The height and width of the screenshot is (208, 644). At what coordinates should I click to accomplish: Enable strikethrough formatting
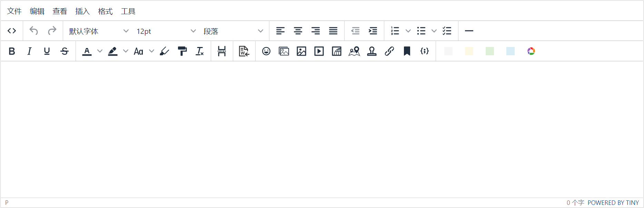[x=65, y=51]
